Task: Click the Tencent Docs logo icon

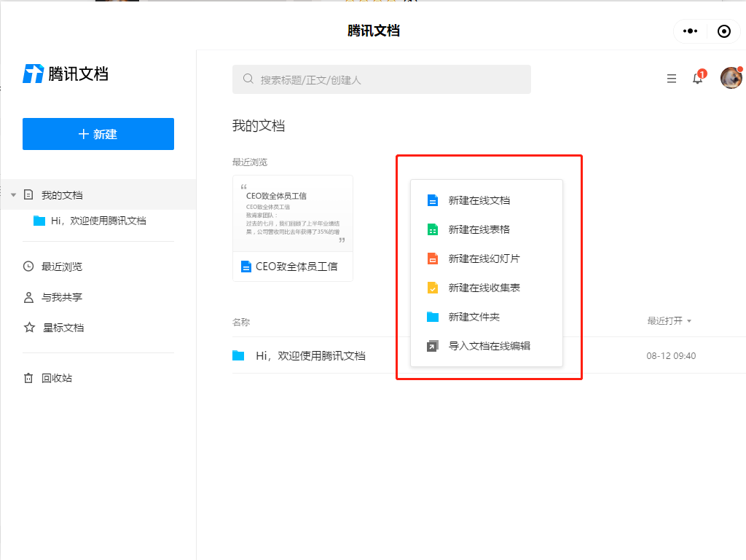Action: coord(34,74)
